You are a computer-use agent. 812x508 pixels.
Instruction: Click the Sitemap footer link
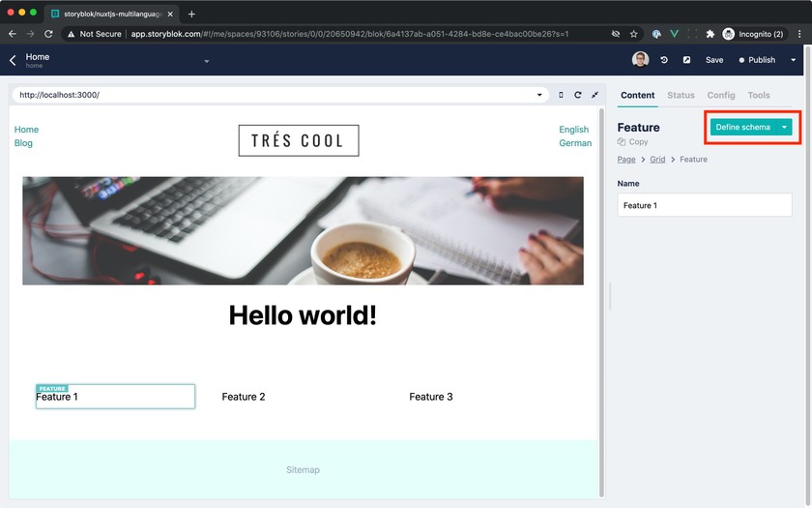(303, 470)
